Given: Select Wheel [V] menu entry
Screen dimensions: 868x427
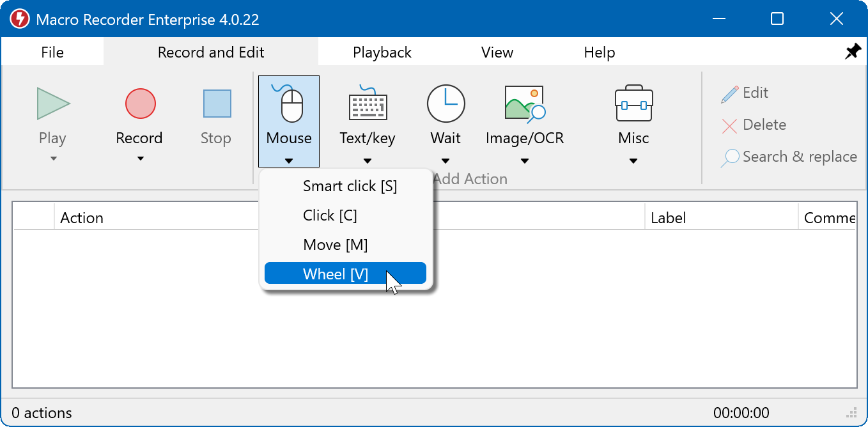Looking at the screenshot, I should [336, 274].
